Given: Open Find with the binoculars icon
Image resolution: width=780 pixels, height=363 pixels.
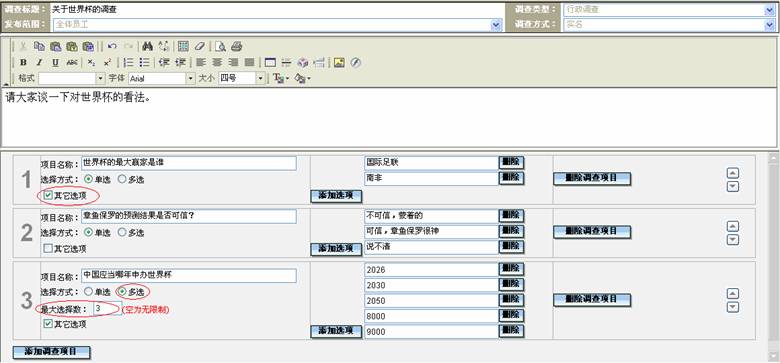Looking at the screenshot, I should coord(147,46).
